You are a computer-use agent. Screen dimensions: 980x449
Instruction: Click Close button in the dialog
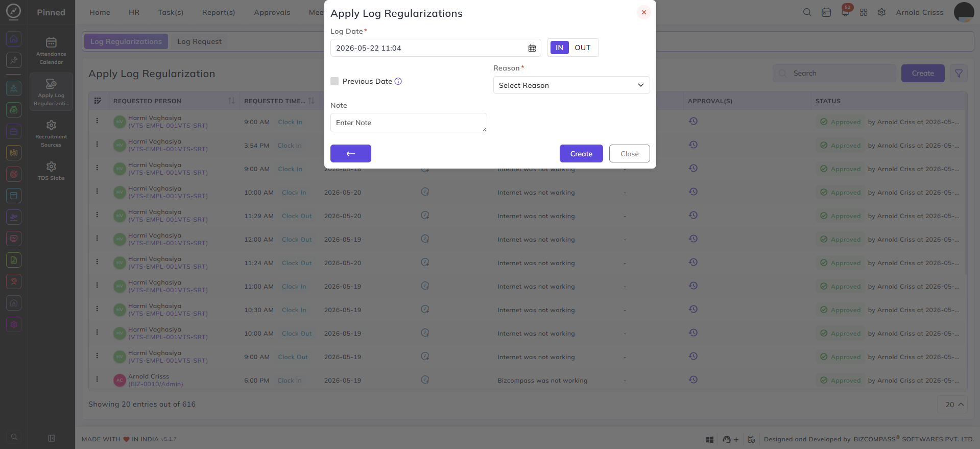[630, 154]
